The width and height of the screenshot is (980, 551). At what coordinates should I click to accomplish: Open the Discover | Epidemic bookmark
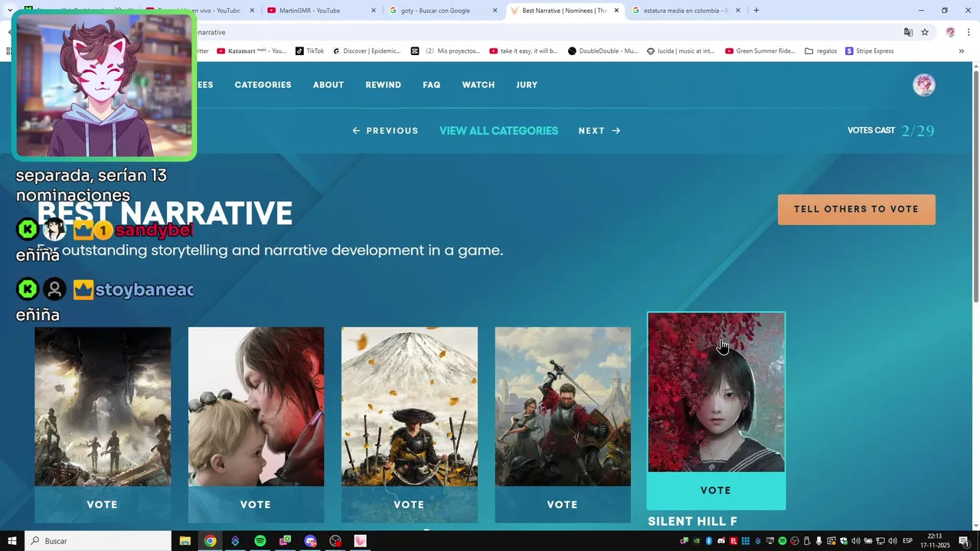(x=367, y=51)
